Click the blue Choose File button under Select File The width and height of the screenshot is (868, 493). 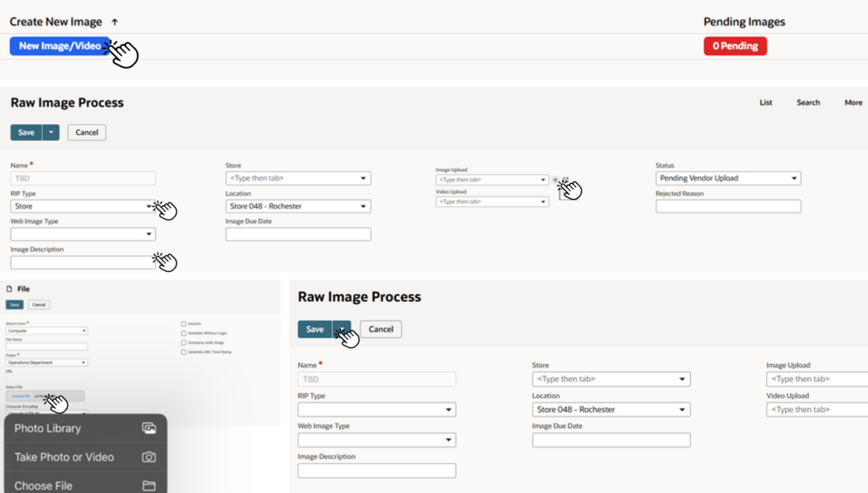21,396
